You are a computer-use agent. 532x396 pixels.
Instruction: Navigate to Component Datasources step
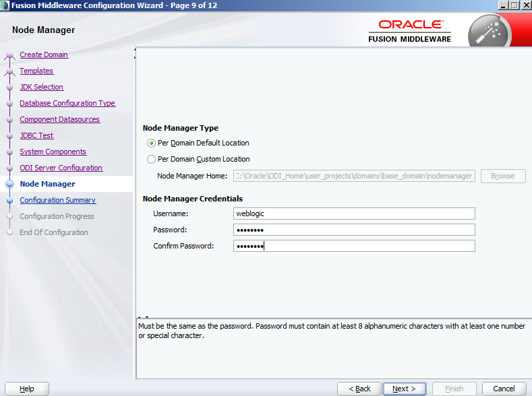pyautogui.click(x=59, y=119)
